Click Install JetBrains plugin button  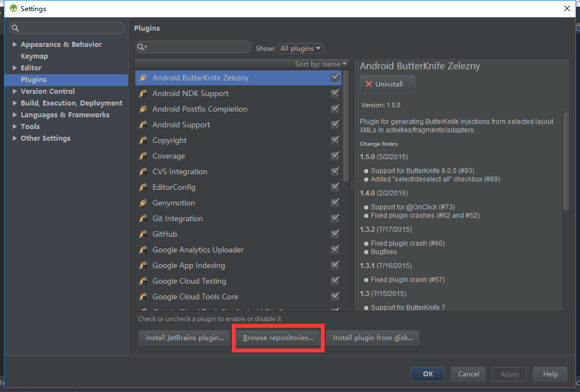click(184, 338)
